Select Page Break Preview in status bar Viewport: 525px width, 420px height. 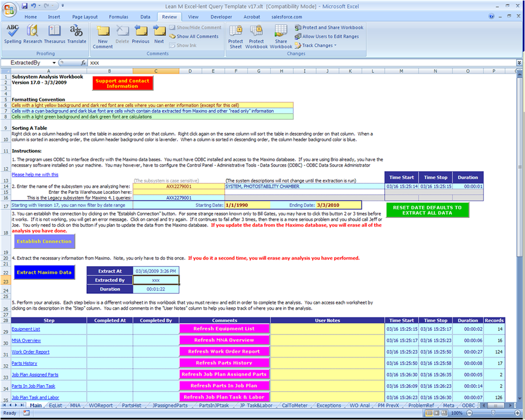point(444,413)
